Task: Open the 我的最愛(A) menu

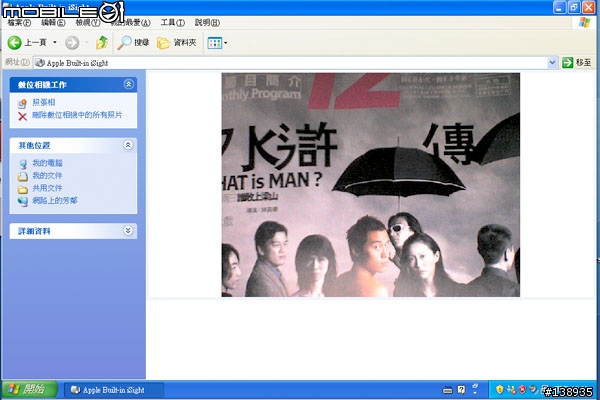Action: [131, 23]
